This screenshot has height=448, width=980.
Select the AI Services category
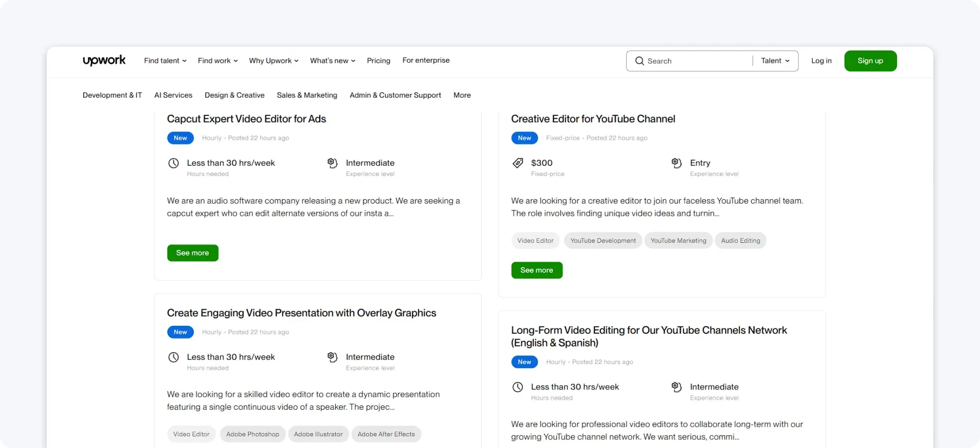click(173, 95)
